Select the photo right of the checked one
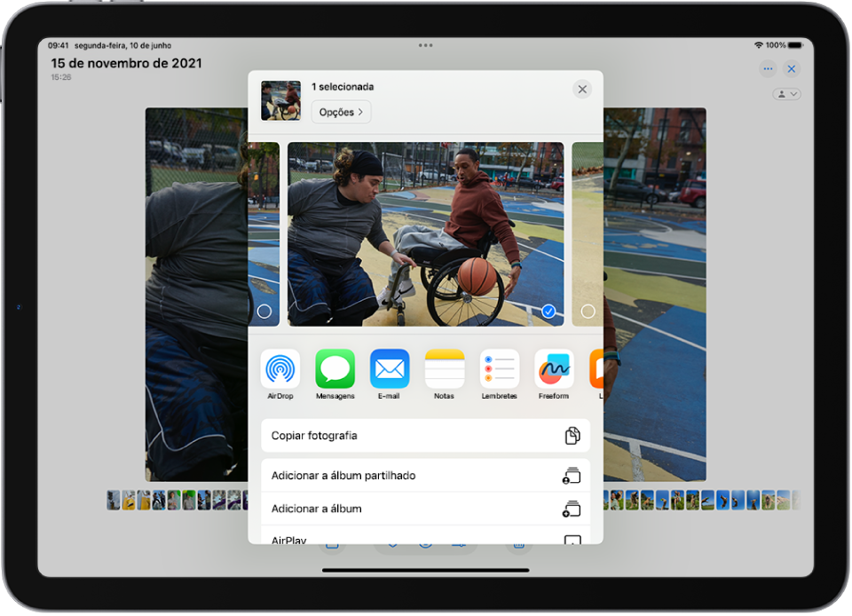 (588, 312)
